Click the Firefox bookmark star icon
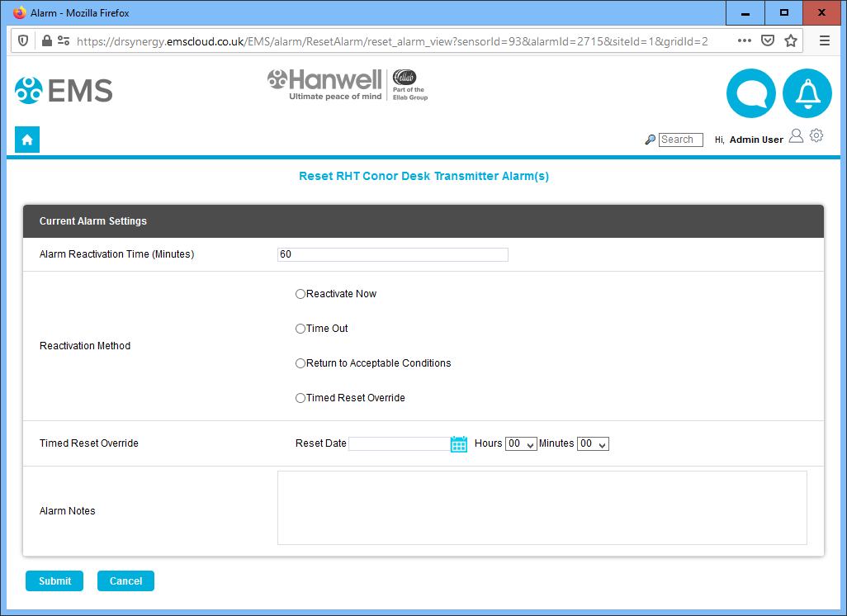847x616 pixels. click(x=790, y=40)
